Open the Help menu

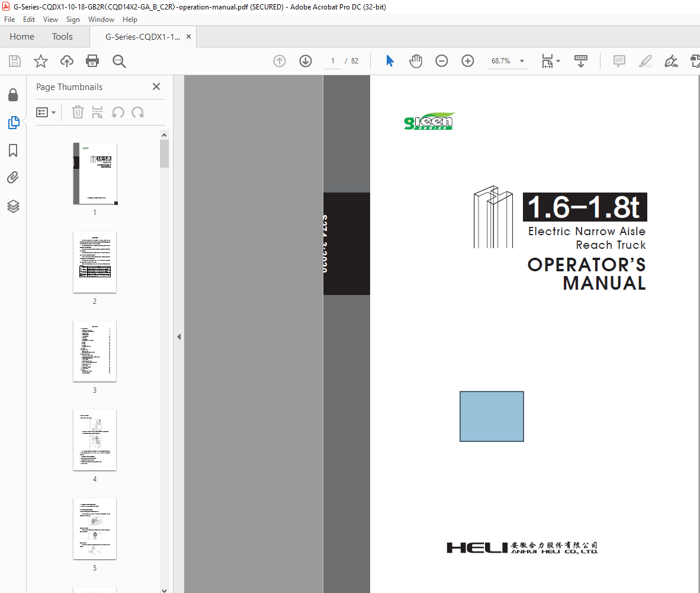pyautogui.click(x=130, y=19)
